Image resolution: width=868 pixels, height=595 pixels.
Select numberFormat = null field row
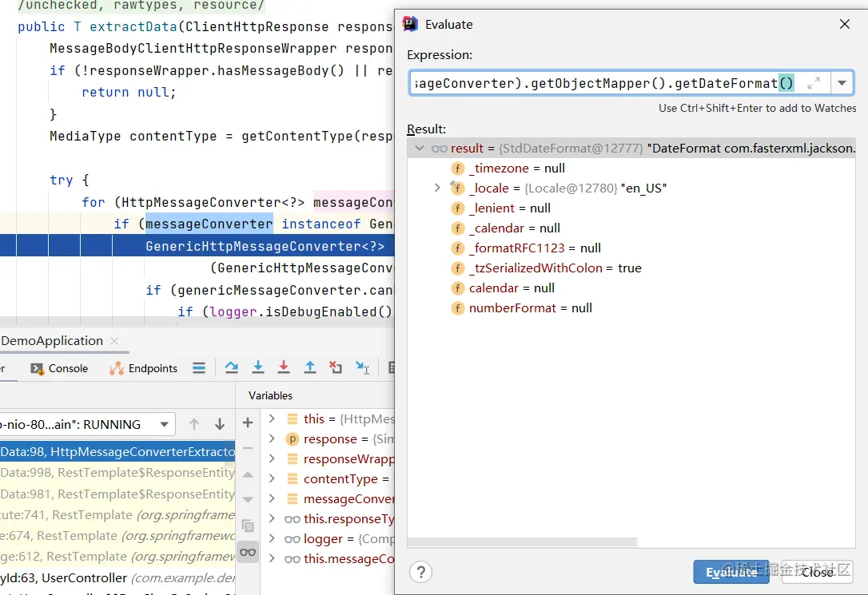[x=631, y=307]
